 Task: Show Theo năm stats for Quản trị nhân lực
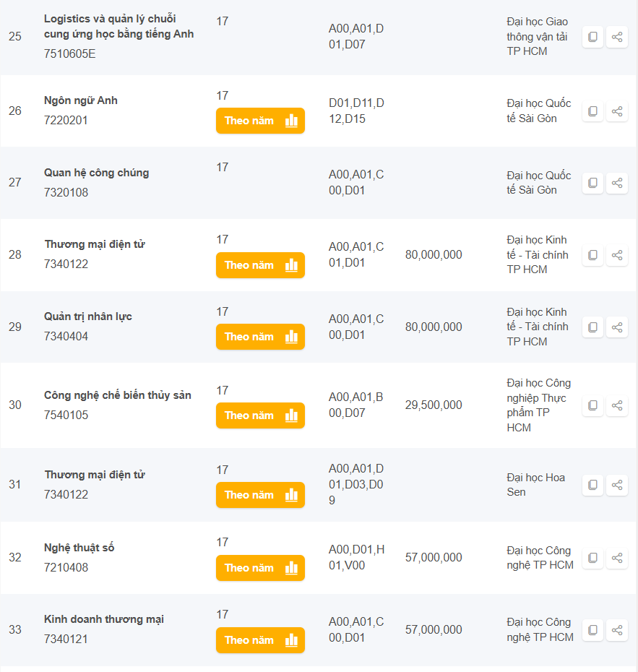(260, 337)
